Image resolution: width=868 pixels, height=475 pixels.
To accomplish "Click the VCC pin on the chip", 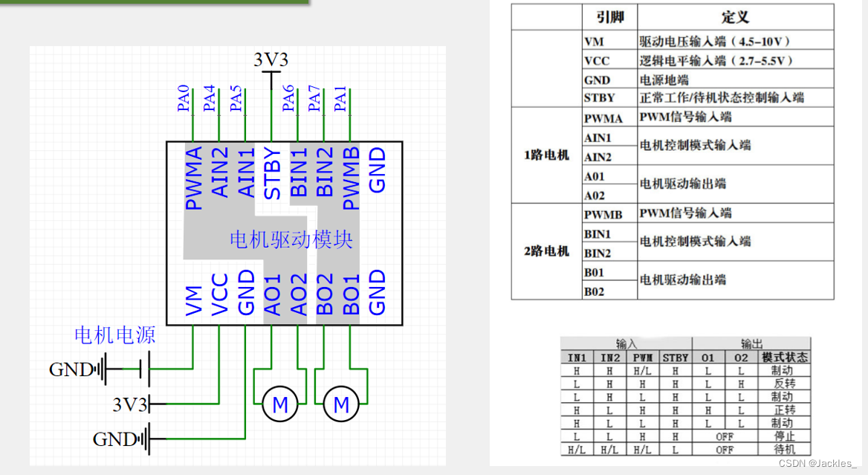I will click(x=220, y=294).
